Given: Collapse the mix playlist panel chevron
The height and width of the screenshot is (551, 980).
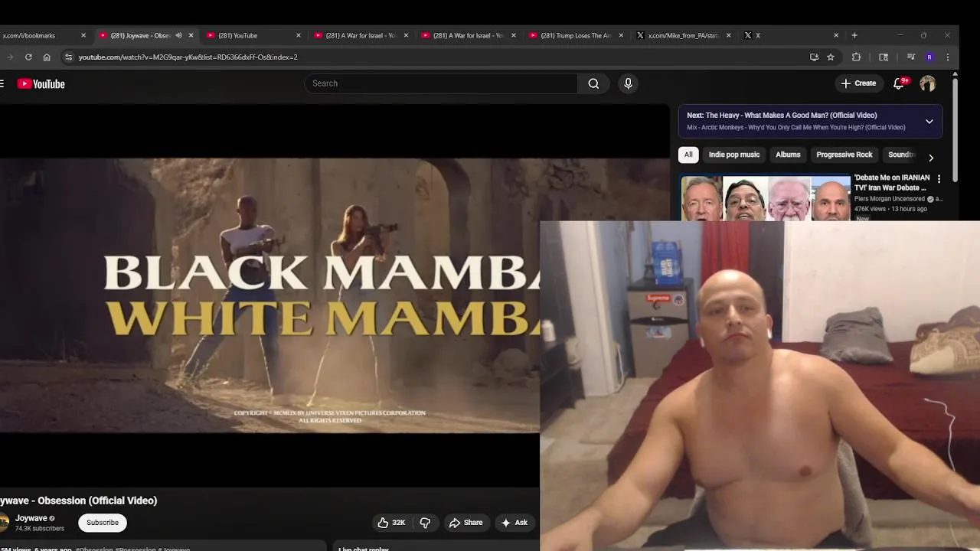Looking at the screenshot, I should (x=929, y=122).
